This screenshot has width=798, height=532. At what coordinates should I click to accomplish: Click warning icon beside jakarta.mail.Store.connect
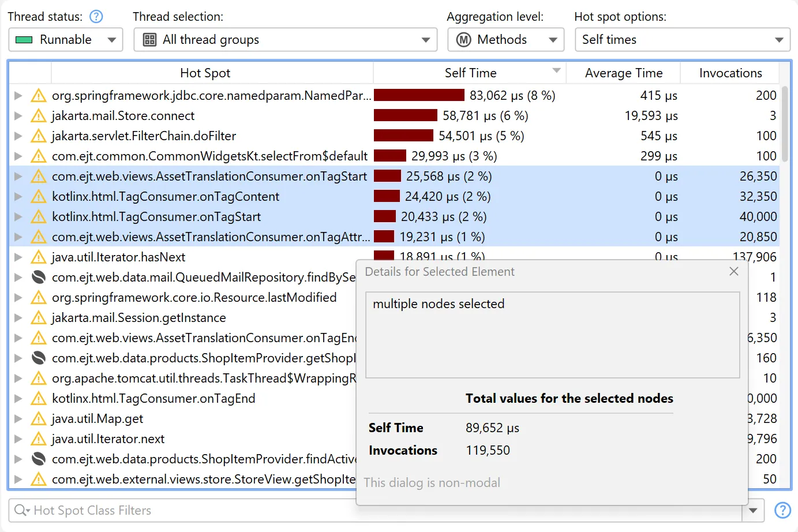point(38,115)
